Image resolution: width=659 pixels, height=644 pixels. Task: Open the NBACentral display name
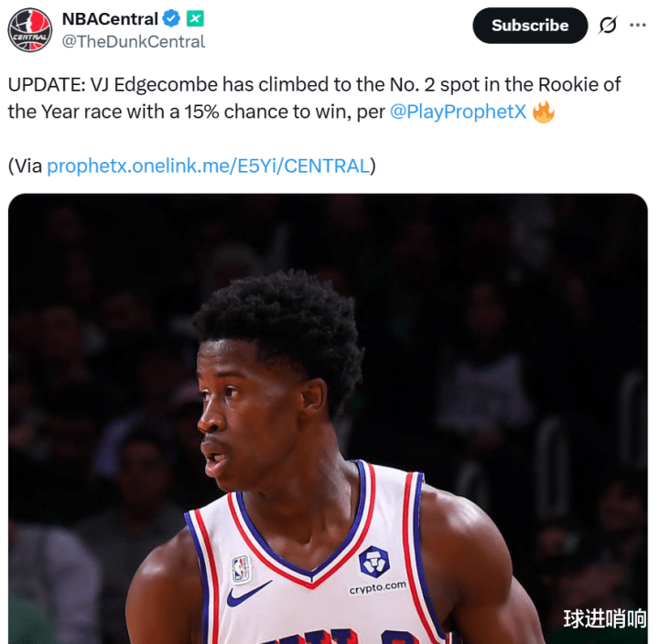[110, 19]
